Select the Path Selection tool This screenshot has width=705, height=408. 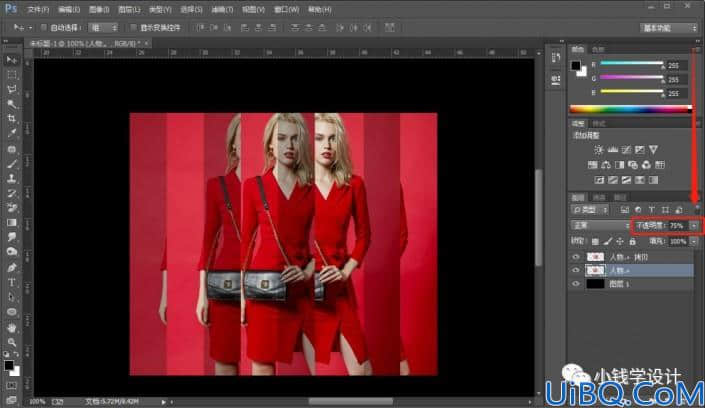(x=12, y=297)
